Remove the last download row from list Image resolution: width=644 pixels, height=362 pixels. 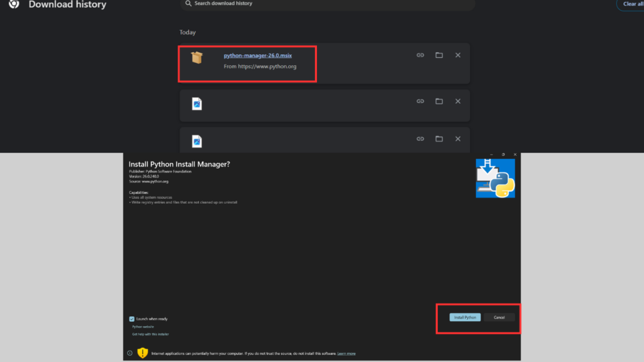(458, 139)
